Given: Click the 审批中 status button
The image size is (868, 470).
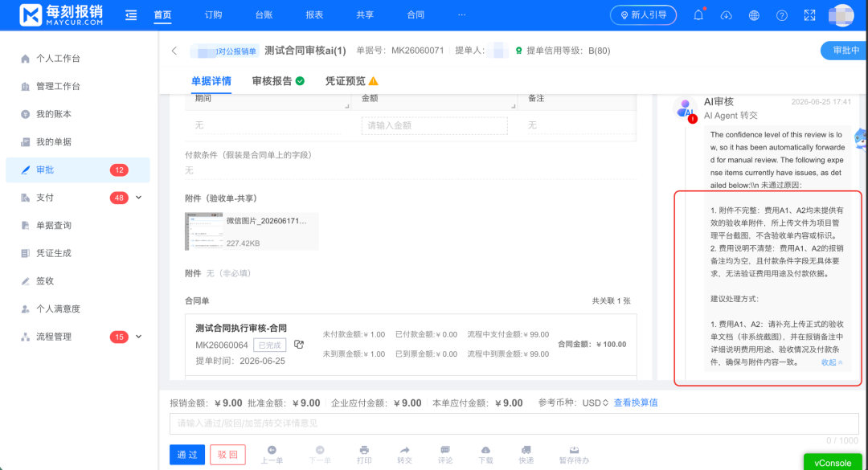Looking at the screenshot, I should 844,51.
